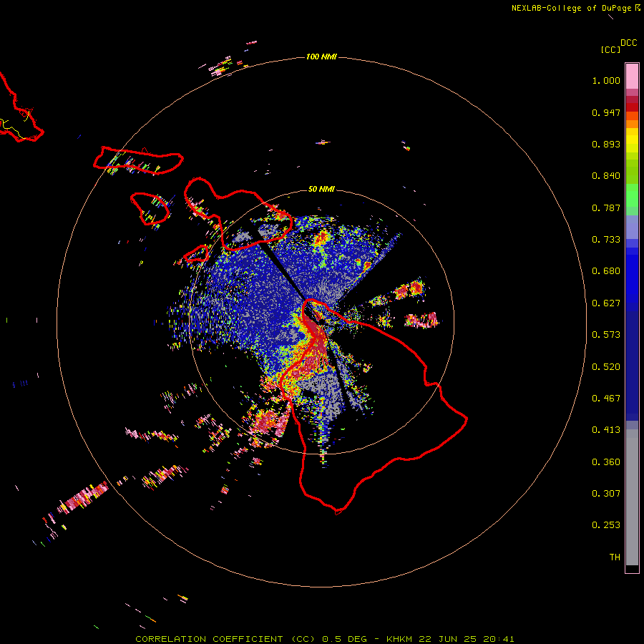
Task: Click the 0.467 scale value
Action: 606,399
